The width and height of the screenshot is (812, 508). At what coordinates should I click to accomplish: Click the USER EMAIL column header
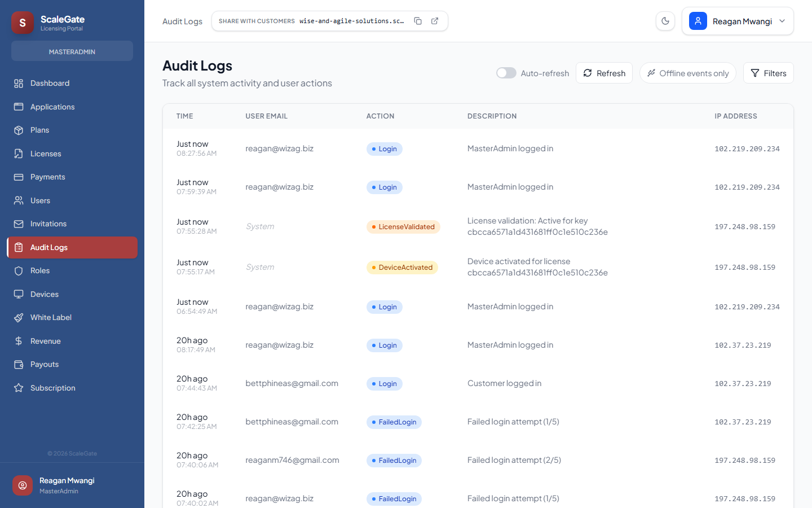click(x=266, y=116)
